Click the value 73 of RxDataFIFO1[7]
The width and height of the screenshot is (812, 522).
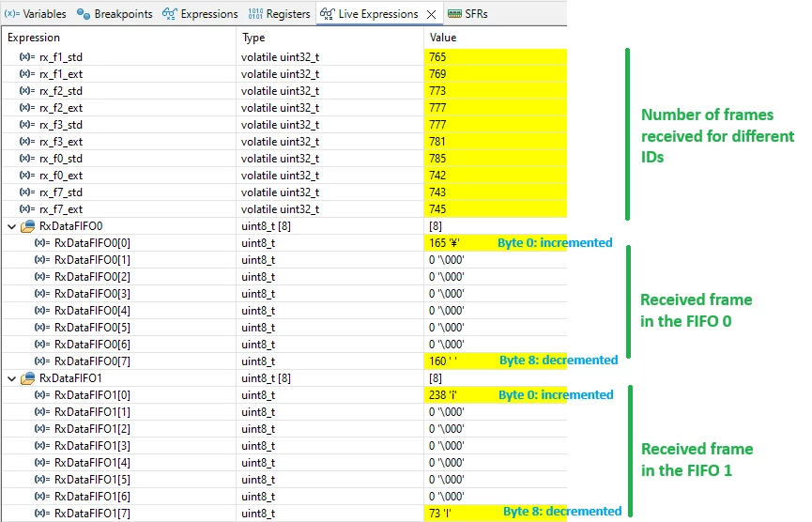pos(440,514)
